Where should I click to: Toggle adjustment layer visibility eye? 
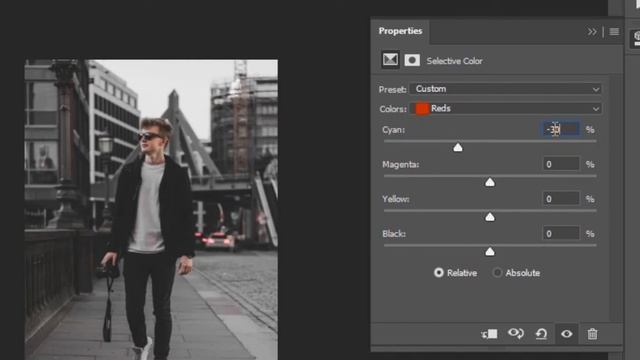pyautogui.click(x=567, y=334)
